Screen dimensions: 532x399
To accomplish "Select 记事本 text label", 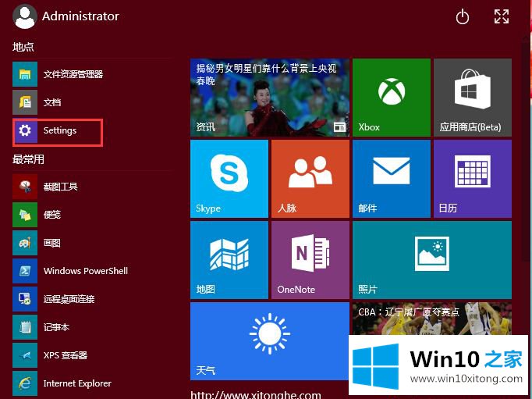I will 56,327.
